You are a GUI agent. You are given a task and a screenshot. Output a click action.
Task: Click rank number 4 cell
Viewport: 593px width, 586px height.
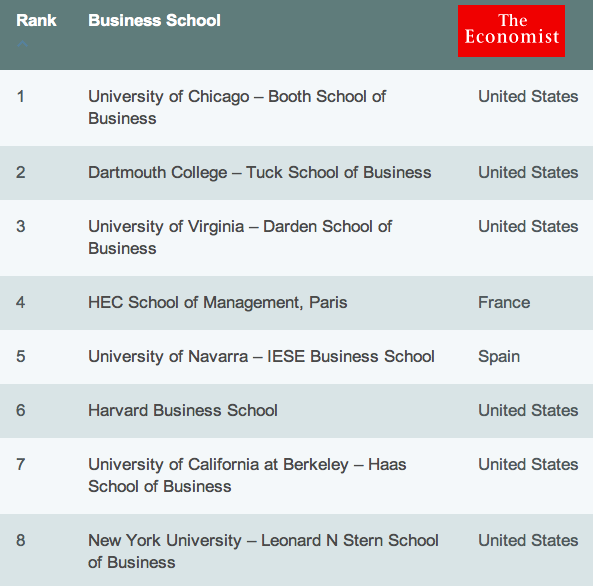click(21, 303)
